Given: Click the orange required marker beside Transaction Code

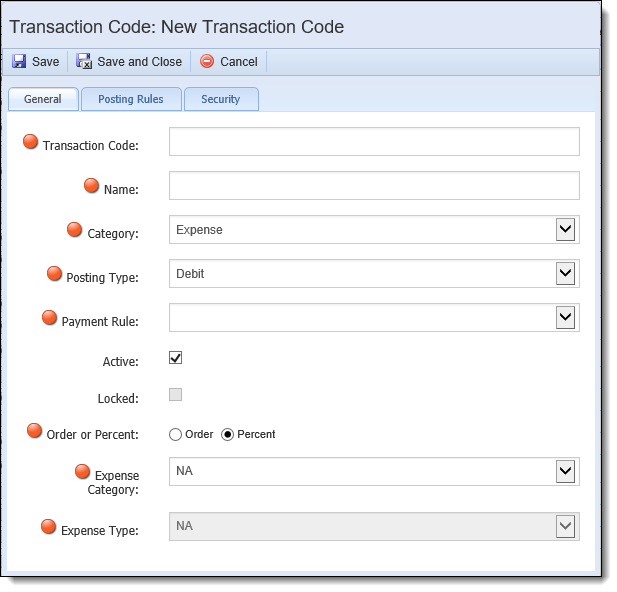Looking at the screenshot, I should tap(30, 142).
